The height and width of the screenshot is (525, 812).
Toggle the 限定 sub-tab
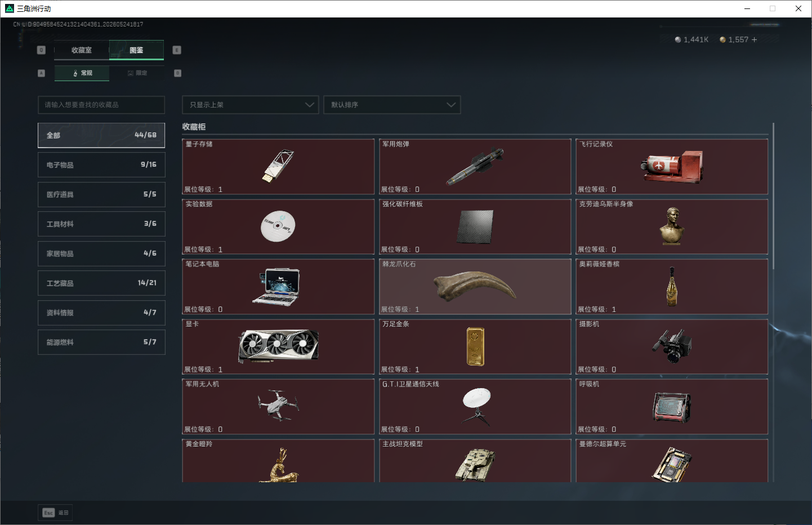(137, 73)
